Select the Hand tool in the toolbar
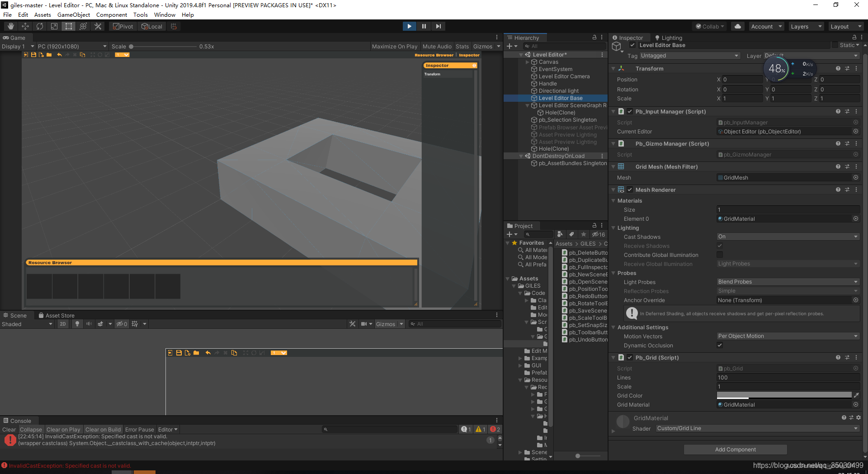 tap(10, 26)
